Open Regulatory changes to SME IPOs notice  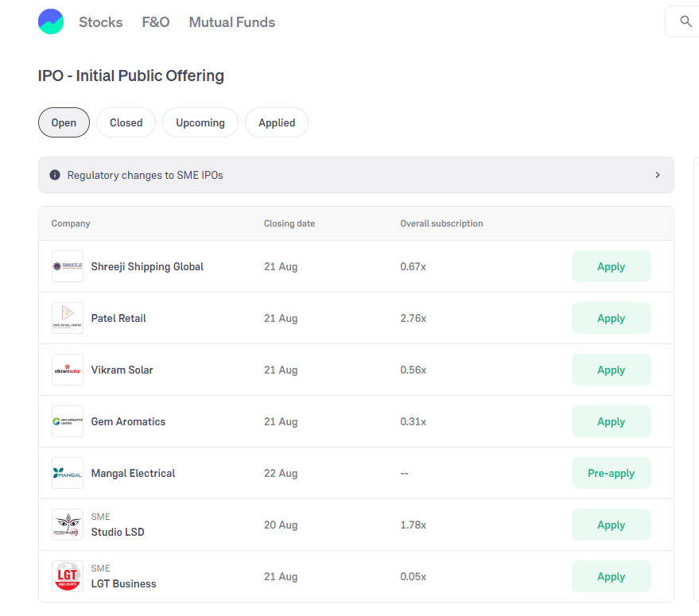tap(355, 175)
